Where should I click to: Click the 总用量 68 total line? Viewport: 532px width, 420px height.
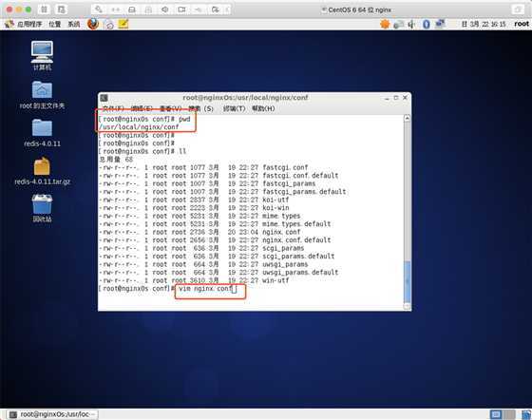pyautogui.click(x=116, y=160)
